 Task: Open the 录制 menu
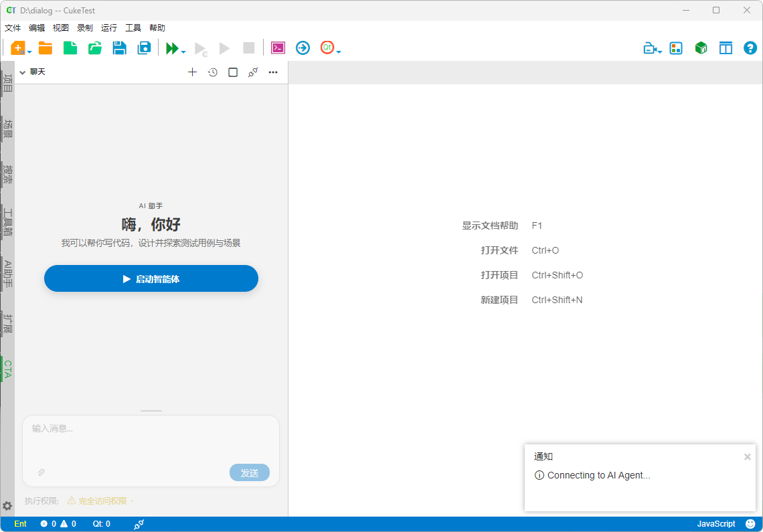(85, 28)
